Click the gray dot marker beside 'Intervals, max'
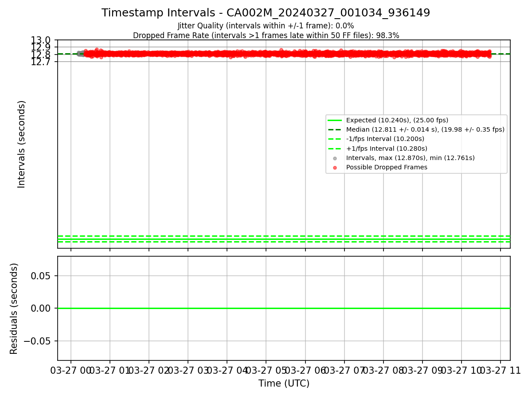 tap(335, 158)
